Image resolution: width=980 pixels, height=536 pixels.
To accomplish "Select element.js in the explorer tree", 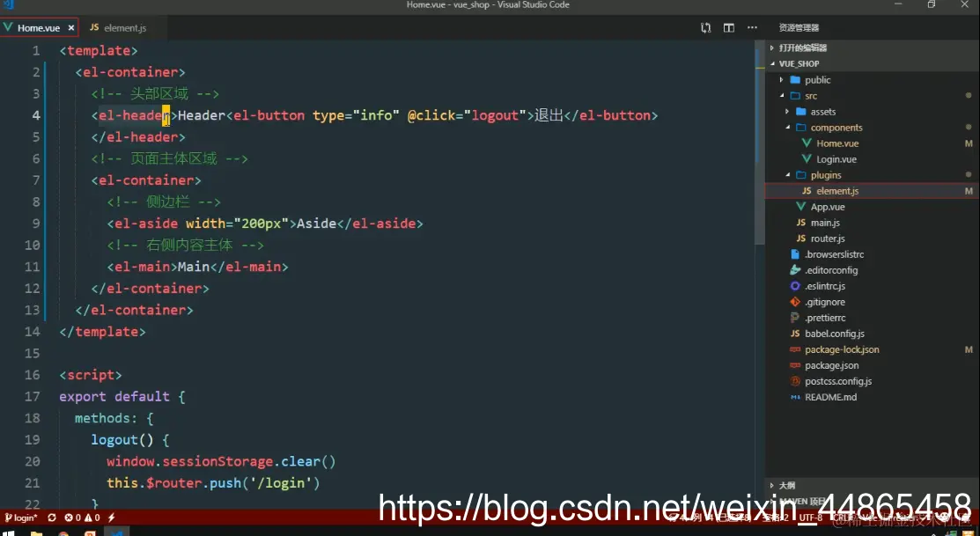I will point(872,191).
